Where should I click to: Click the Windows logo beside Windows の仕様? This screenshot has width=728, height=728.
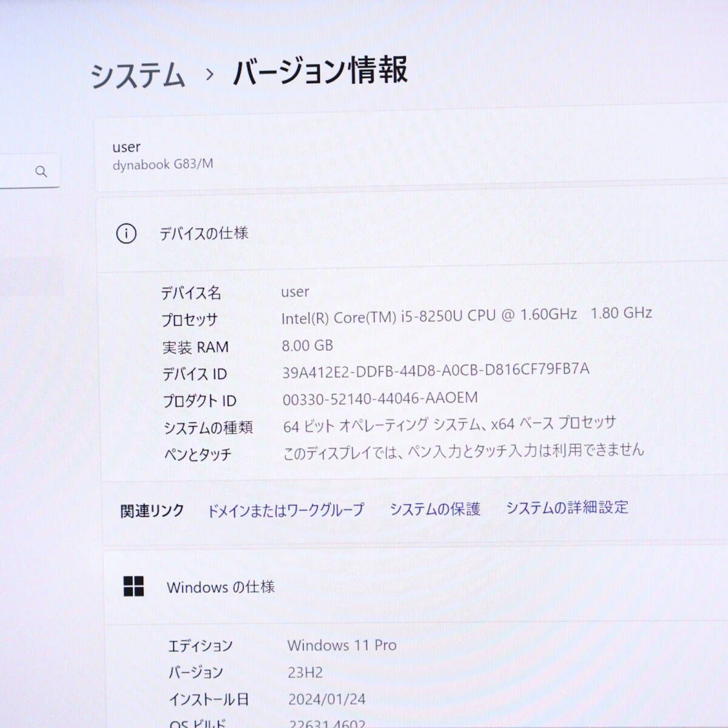coord(133,587)
